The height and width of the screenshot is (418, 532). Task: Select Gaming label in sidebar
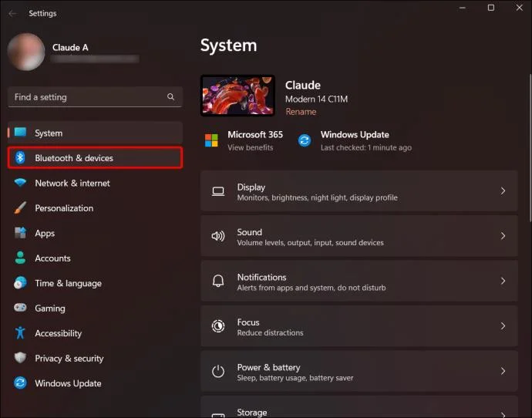pos(50,308)
